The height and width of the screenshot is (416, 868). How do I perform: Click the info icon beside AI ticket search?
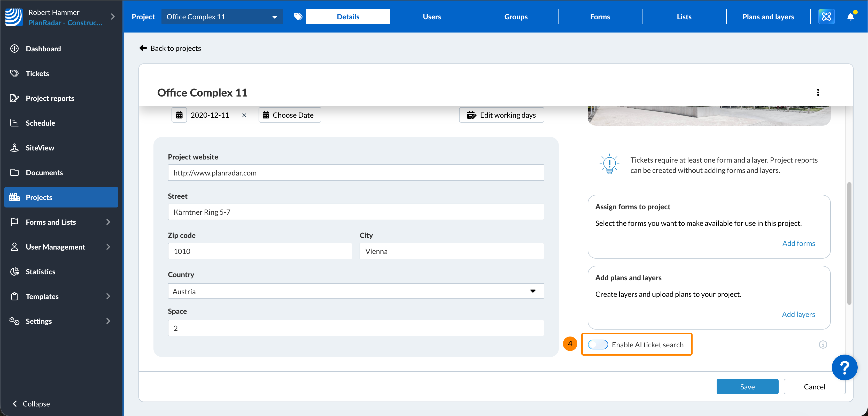coord(823,344)
